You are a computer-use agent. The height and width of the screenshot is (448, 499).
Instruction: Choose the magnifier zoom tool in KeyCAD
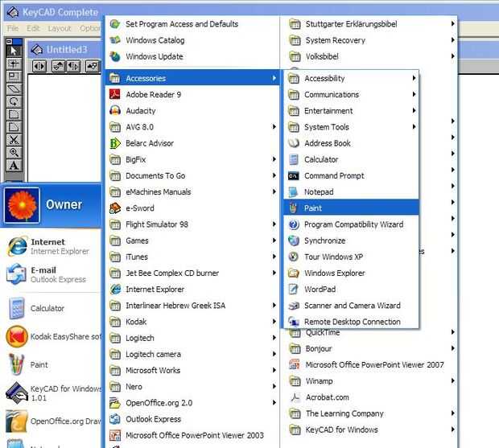(x=14, y=153)
